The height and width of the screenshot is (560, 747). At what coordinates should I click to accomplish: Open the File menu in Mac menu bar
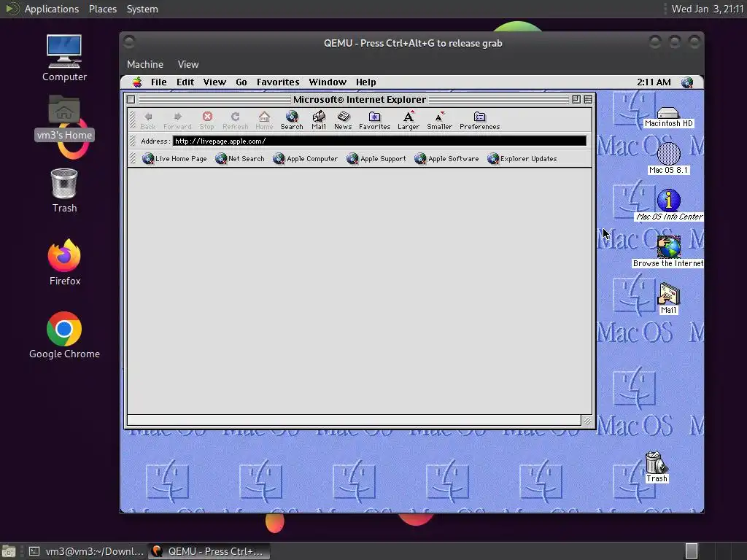158,82
